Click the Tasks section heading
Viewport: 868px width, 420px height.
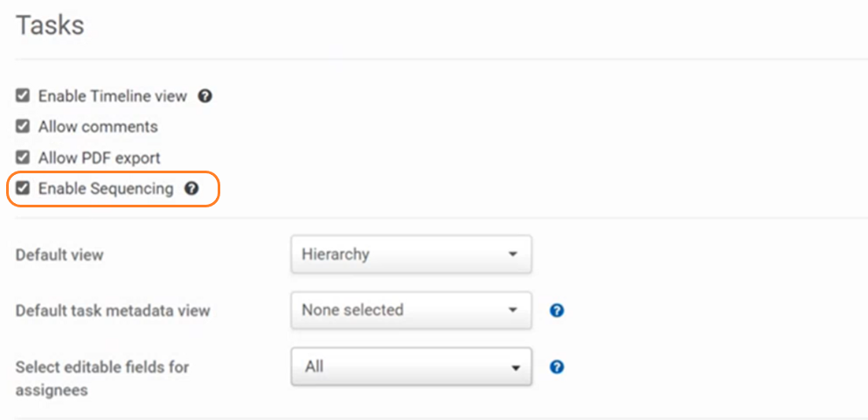point(50,25)
